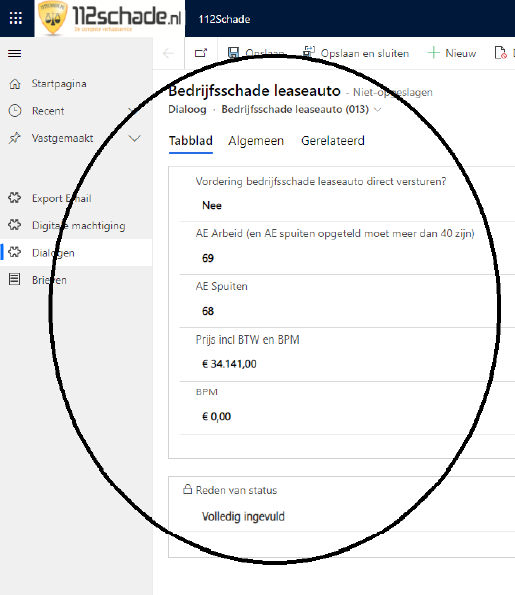Viewport: 515px width, 595px height.
Task: Open record in new window icon
Action: point(201,53)
